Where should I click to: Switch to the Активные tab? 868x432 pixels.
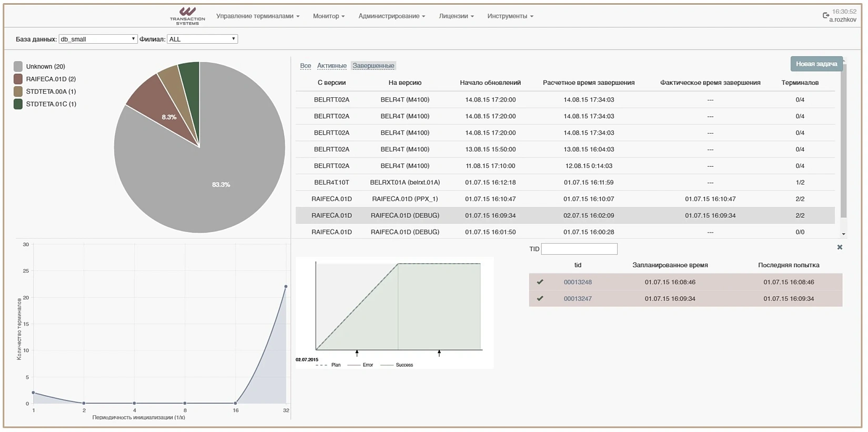(x=331, y=66)
